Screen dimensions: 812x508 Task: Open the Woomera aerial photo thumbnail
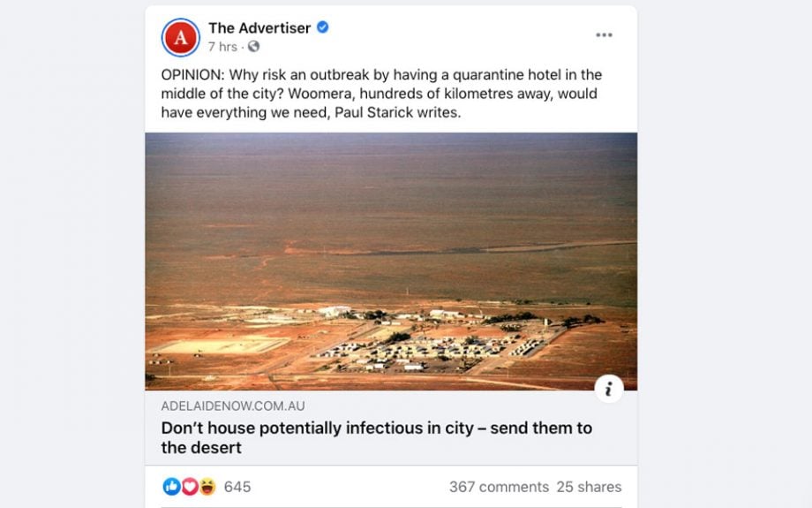[x=391, y=262]
